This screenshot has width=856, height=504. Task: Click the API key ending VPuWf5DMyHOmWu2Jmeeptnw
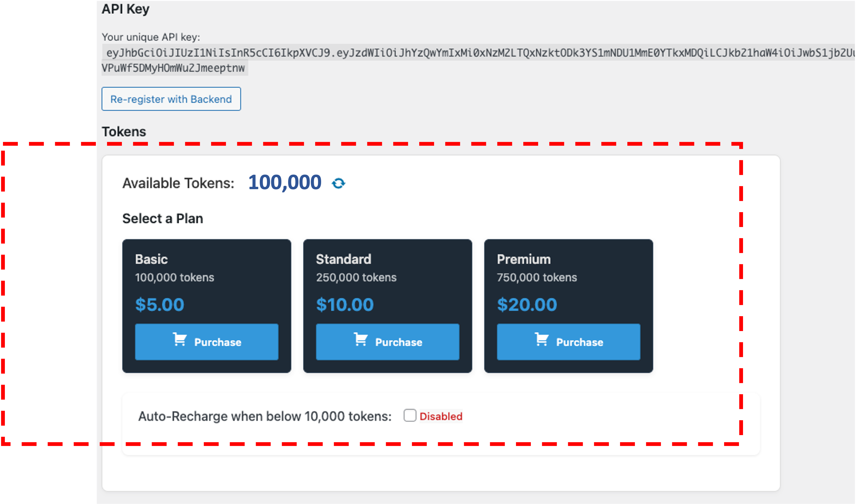(174, 68)
